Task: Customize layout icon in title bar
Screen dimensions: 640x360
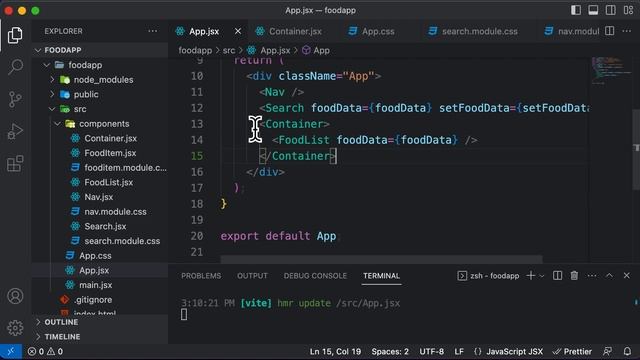Action: pyautogui.click(x=628, y=10)
